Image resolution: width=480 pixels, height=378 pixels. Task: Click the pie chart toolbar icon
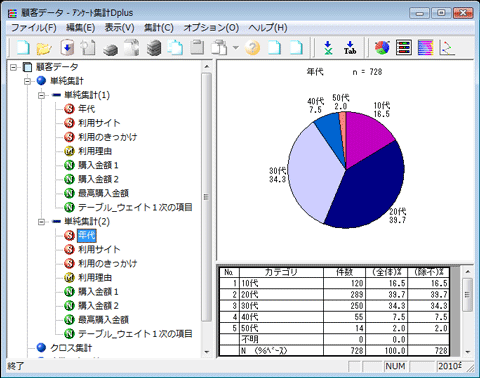pyautogui.click(x=382, y=48)
